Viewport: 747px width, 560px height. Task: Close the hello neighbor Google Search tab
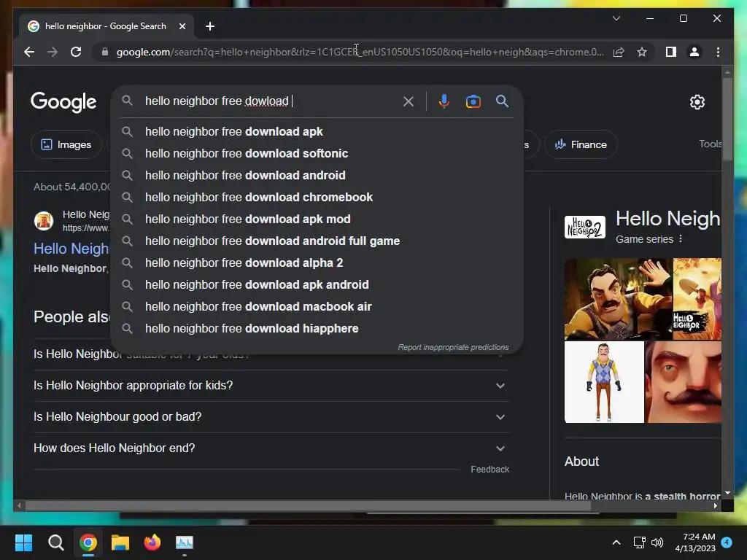(182, 26)
